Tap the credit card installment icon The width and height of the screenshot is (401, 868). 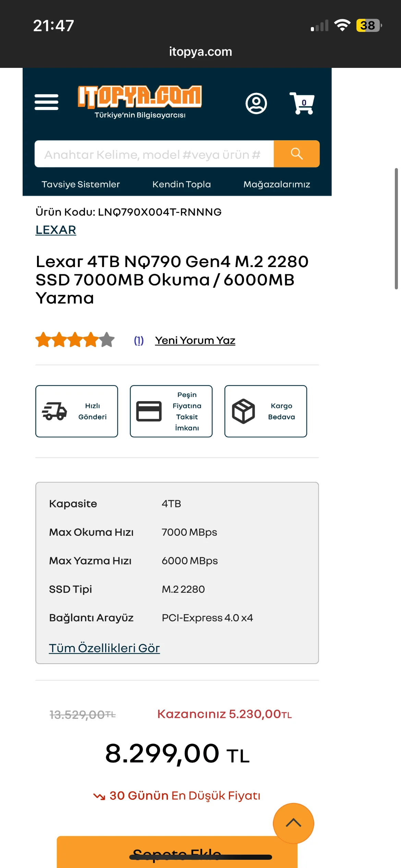click(x=149, y=411)
